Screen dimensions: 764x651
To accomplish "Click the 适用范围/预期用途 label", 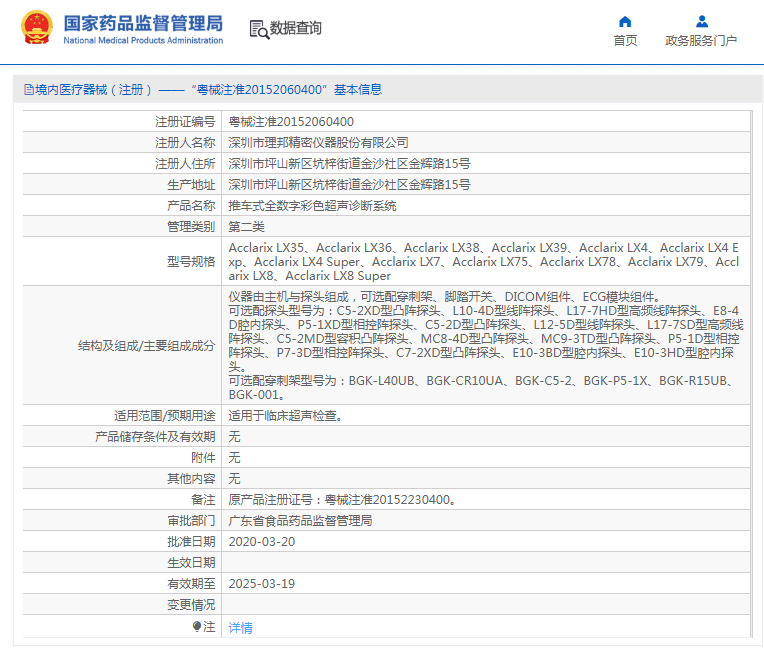I will pos(165,416).
